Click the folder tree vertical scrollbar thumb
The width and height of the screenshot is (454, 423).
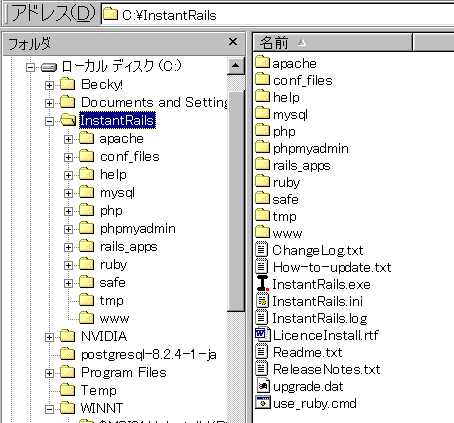pos(236,201)
